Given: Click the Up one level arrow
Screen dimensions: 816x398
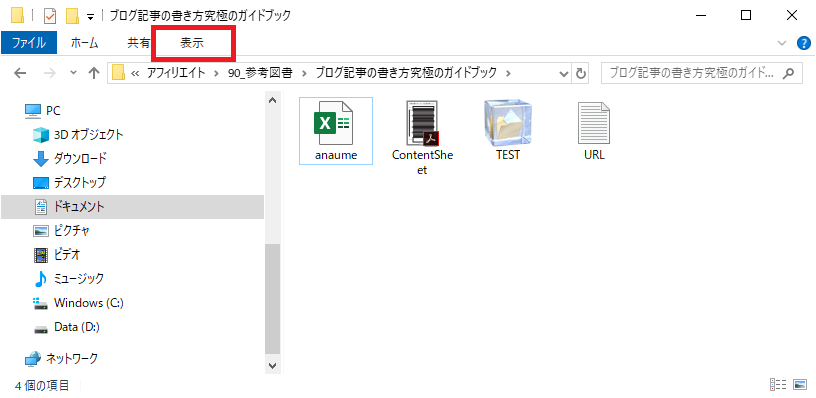Looking at the screenshot, I should [94, 73].
